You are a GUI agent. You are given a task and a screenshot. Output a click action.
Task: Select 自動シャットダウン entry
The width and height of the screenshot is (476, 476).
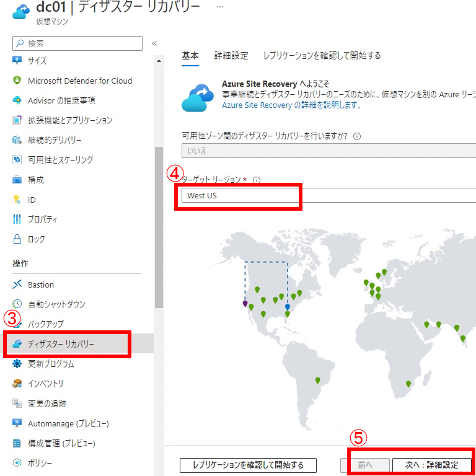[56, 304]
